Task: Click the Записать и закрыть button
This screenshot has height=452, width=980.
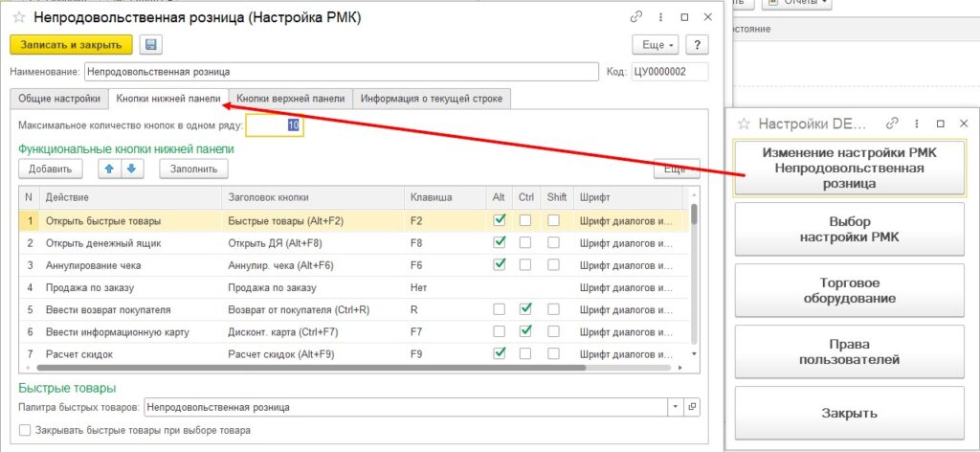Action: tap(72, 44)
